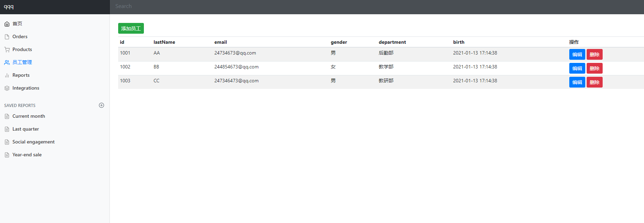Click the gender cell 女 in row 1002
The height and width of the screenshot is (223, 644).
tap(333, 67)
